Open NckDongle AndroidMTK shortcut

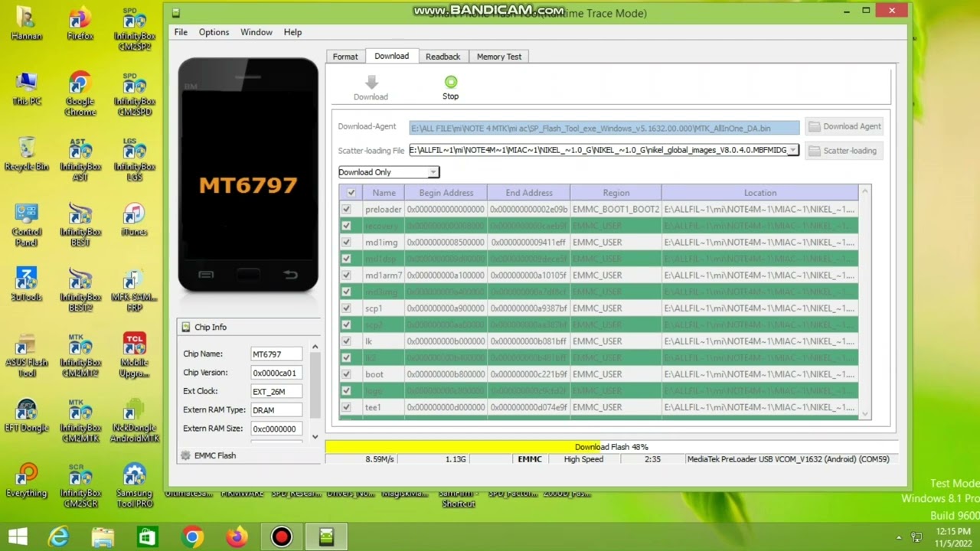coord(134,421)
